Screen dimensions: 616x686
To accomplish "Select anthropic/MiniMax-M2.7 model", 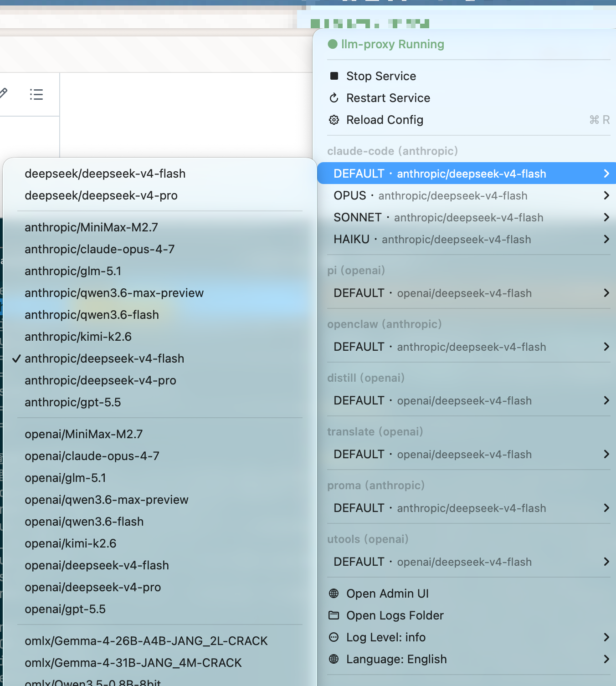I will pos(159,227).
